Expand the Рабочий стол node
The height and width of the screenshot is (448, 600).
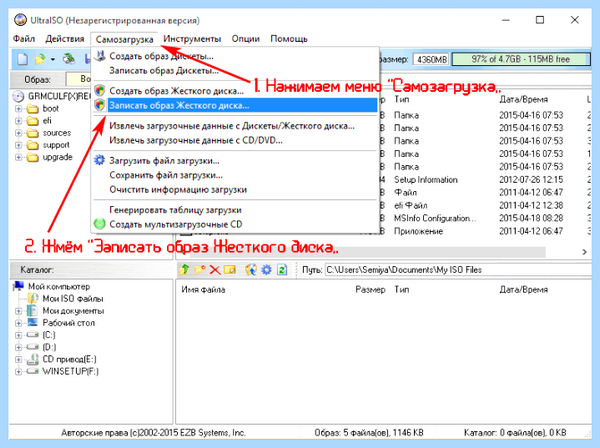(x=18, y=323)
